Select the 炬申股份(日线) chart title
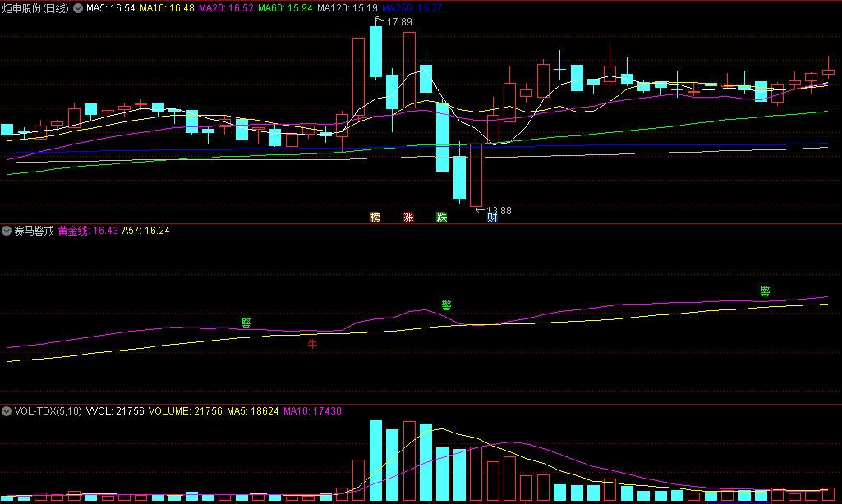The image size is (842, 504). pos(35,8)
